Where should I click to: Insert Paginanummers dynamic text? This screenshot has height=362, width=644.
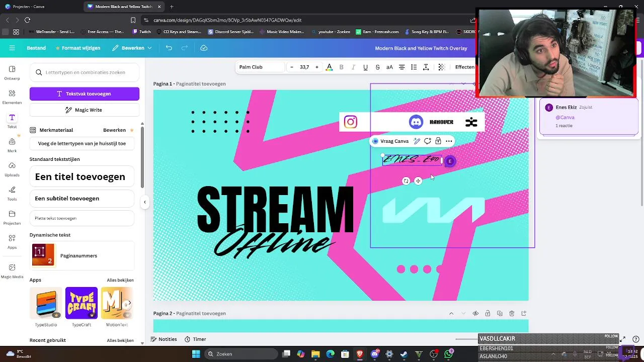click(x=82, y=255)
